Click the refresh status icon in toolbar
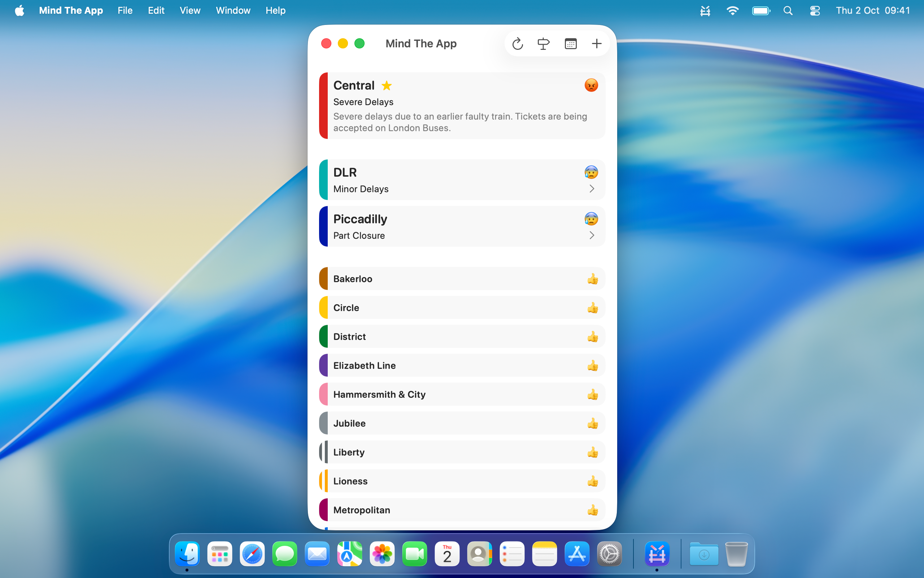The width and height of the screenshot is (924, 578). pyautogui.click(x=517, y=44)
